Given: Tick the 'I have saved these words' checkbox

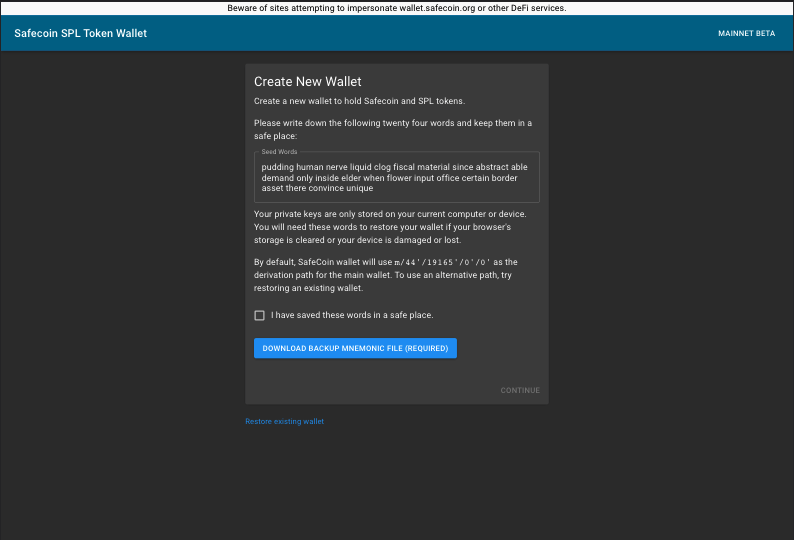Looking at the screenshot, I should (259, 316).
